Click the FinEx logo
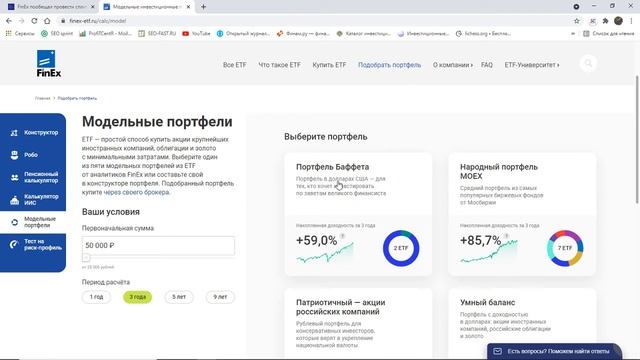 pyautogui.click(x=49, y=64)
